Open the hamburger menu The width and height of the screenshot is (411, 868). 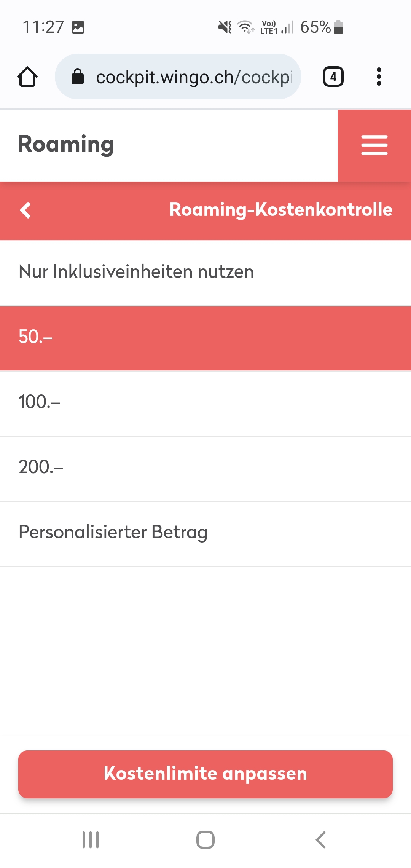[374, 145]
